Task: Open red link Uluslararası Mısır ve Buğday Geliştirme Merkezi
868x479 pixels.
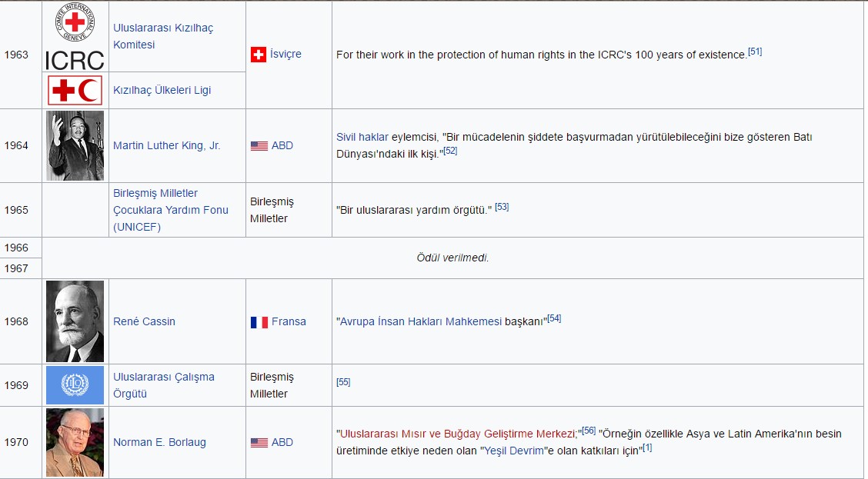Action: tap(458, 434)
